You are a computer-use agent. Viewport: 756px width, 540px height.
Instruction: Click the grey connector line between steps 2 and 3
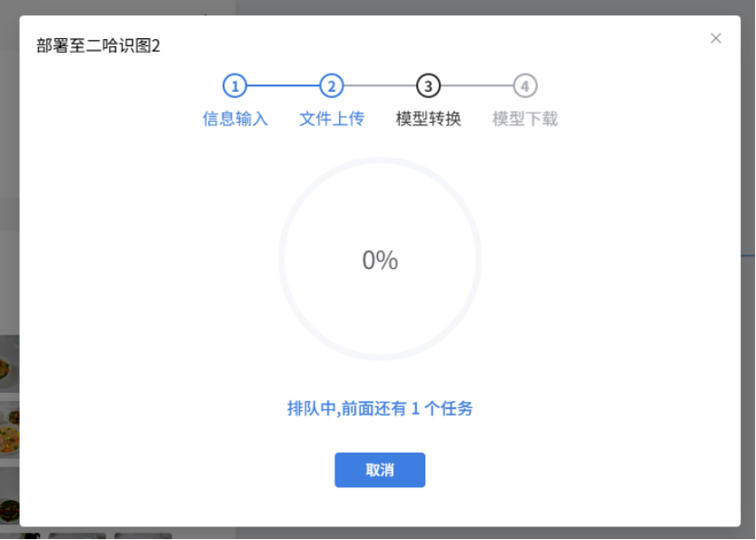[380, 85]
